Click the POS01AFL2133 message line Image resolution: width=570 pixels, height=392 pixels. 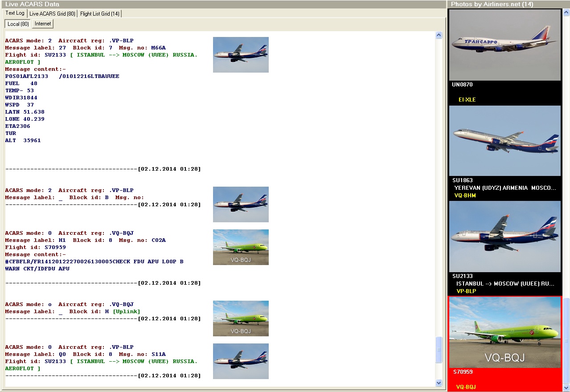coord(62,76)
